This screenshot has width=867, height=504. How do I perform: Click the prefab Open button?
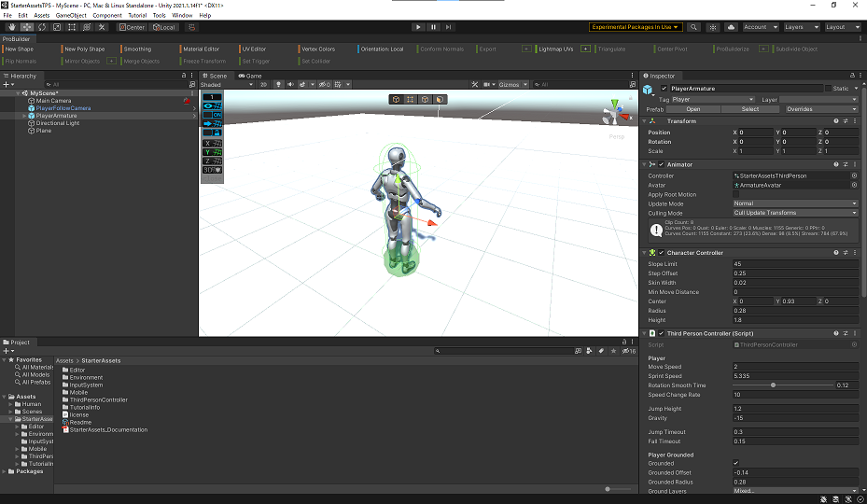[x=693, y=109]
